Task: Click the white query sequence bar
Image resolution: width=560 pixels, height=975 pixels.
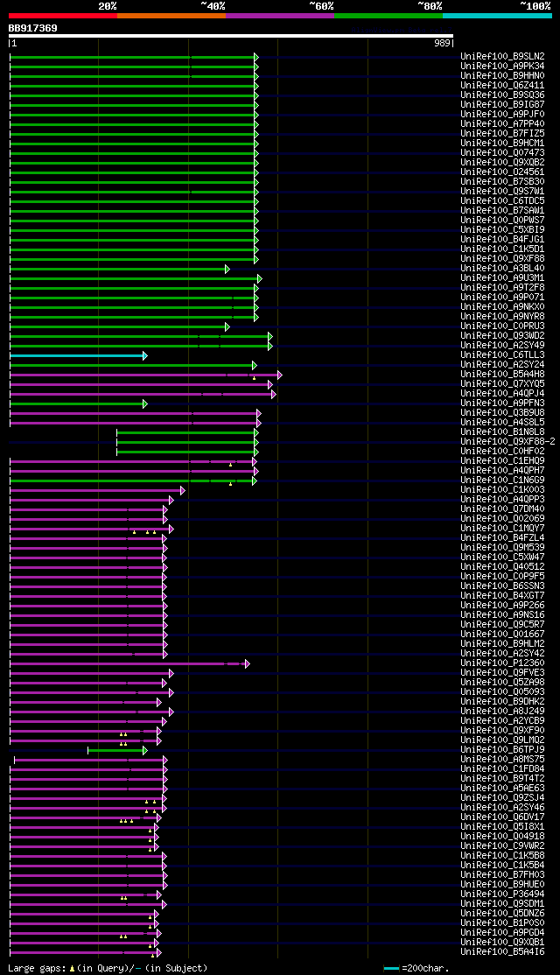Action: (x=231, y=36)
